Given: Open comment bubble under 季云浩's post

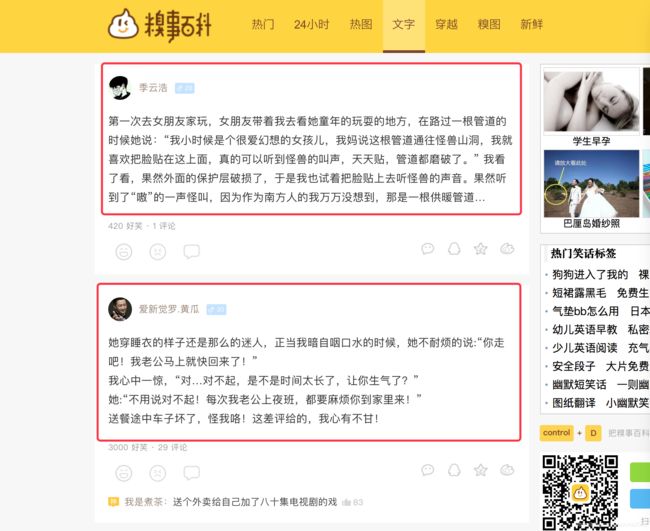Looking at the screenshot, I should pyautogui.click(x=192, y=252).
